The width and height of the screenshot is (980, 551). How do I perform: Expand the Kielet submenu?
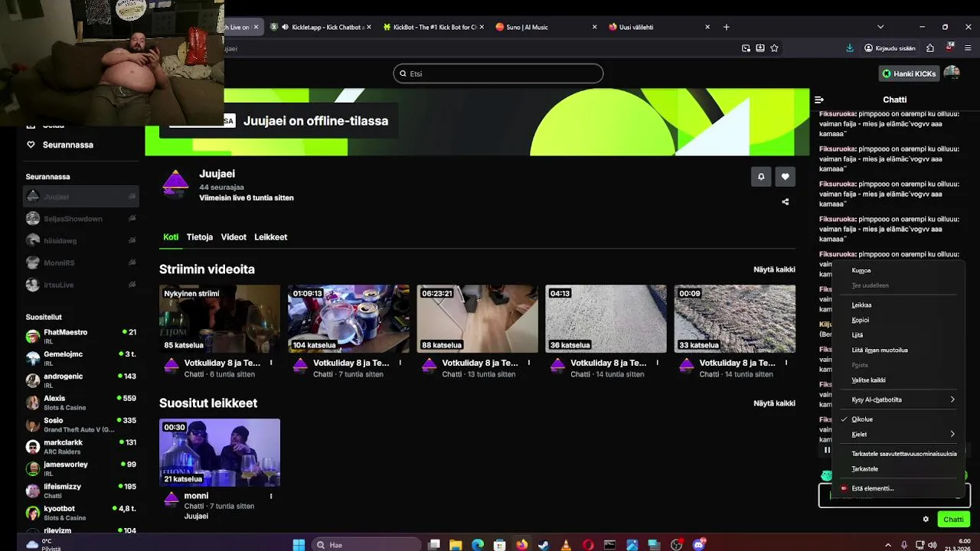[x=898, y=434]
